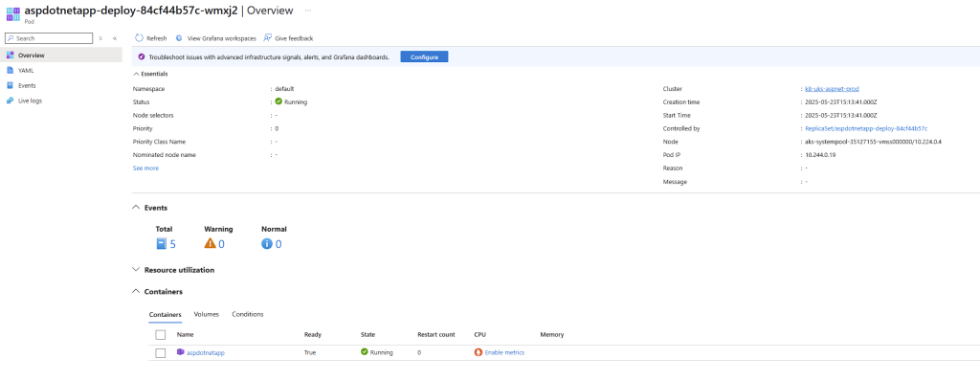Click the Total events count 5
The height and width of the screenshot is (381, 980).
click(x=173, y=244)
